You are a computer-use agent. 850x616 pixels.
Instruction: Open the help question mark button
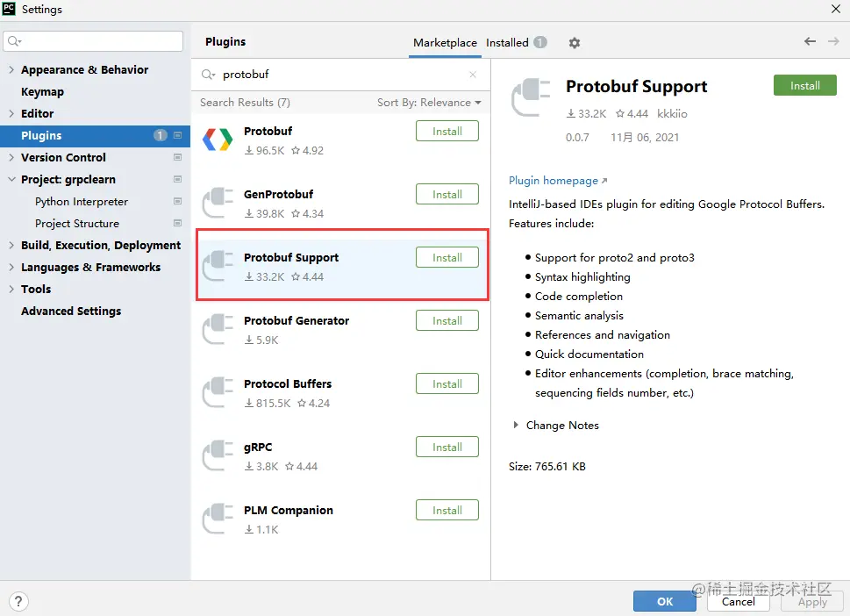coord(18,601)
